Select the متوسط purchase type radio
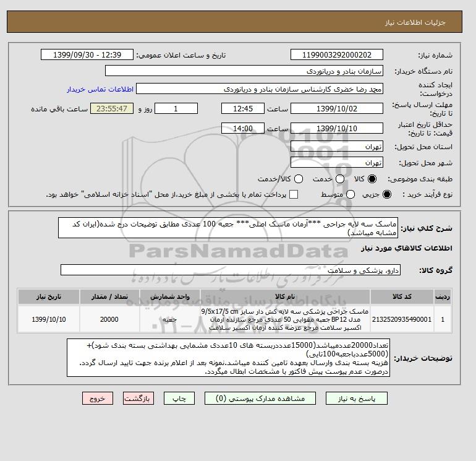The width and height of the screenshot is (476, 461). pyautogui.click(x=351, y=194)
